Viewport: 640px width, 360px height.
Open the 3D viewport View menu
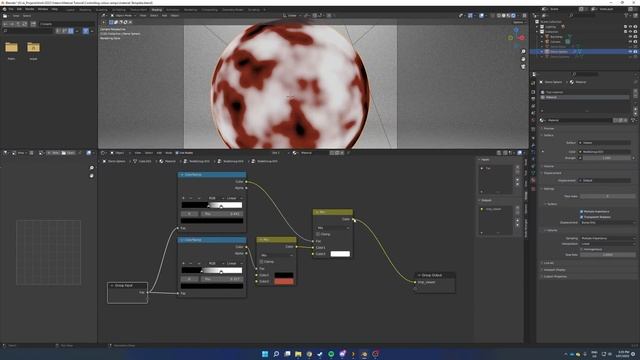pyautogui.click(x=143, y=16)
